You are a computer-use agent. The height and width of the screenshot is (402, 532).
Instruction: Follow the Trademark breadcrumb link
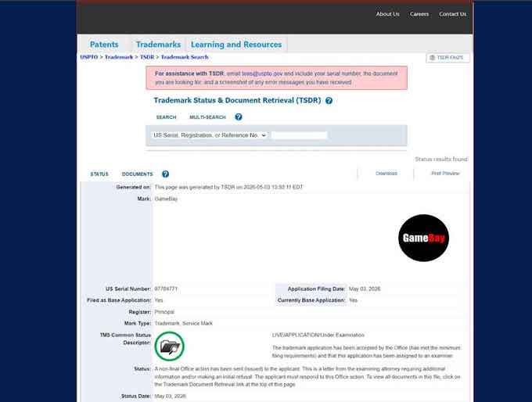[x=119, y=57]
